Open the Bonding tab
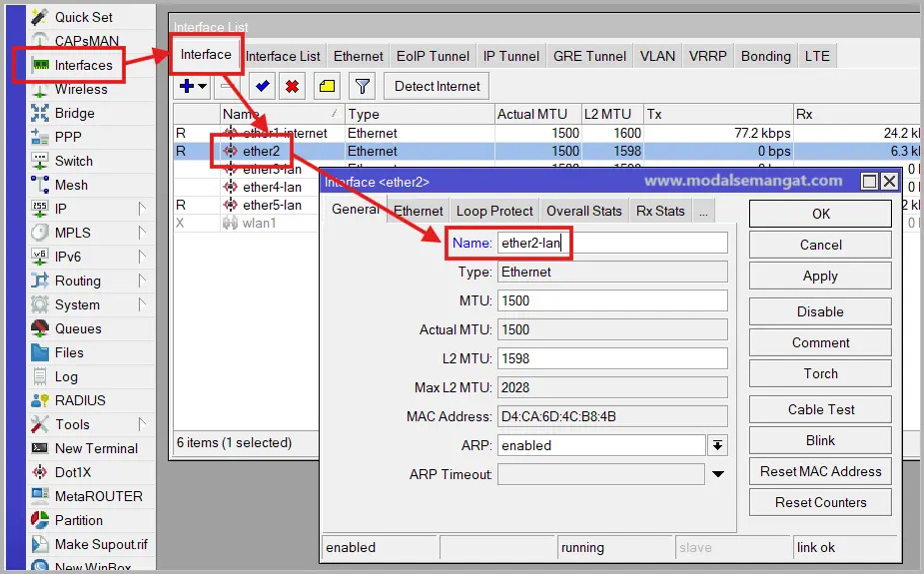This screenshot has width=924, height=574. coord(766,56)
